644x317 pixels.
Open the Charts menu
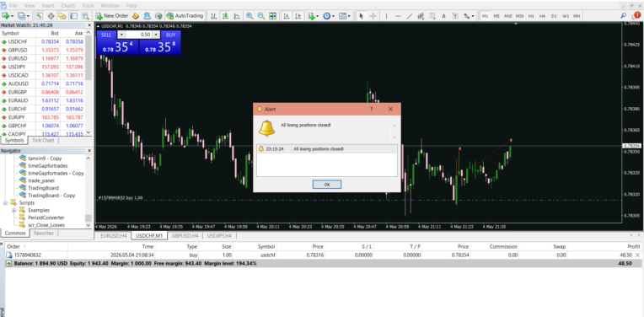point(67,6)
